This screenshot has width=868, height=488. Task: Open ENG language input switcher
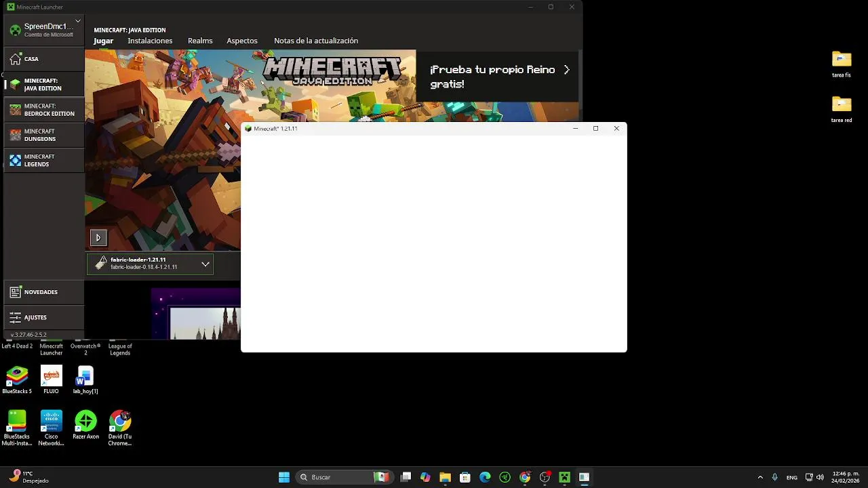tap(792, 477)
